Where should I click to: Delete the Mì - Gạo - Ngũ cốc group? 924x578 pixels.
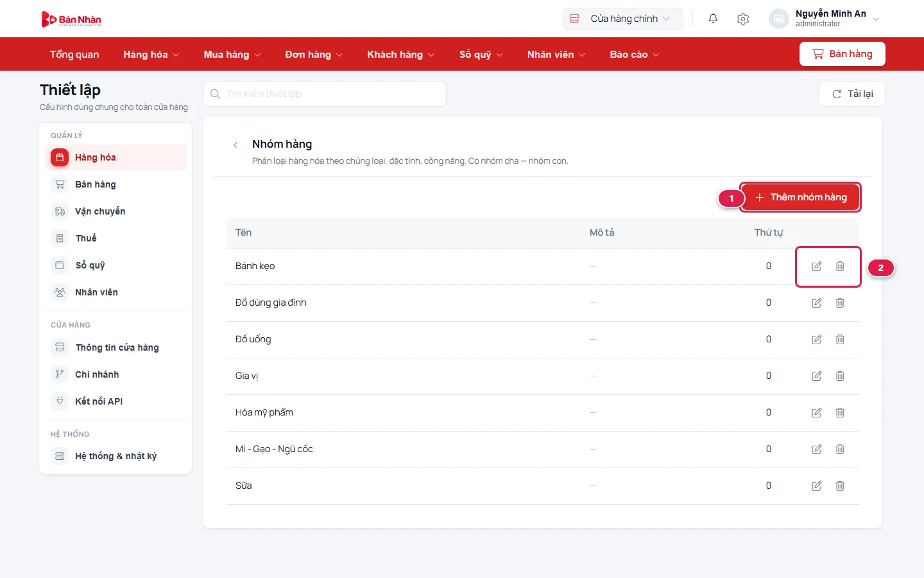click(840, 450)
